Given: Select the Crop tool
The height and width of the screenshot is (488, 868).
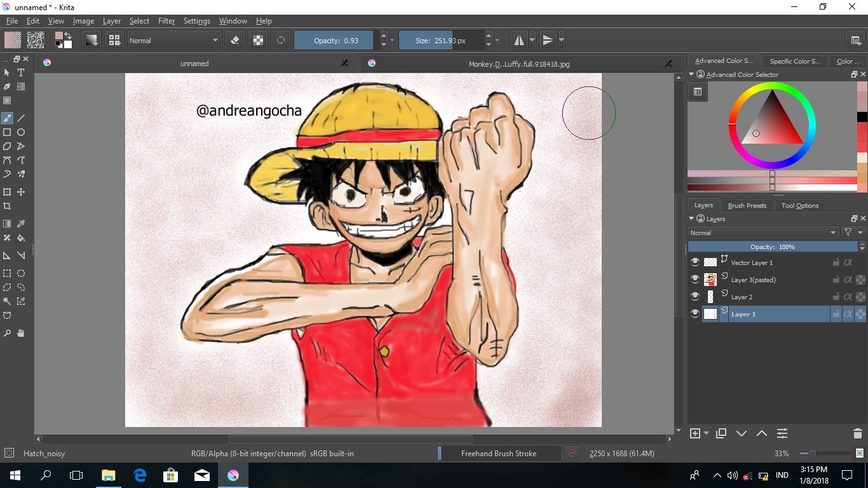Looking at the screenshot, I should coord(7,206).
